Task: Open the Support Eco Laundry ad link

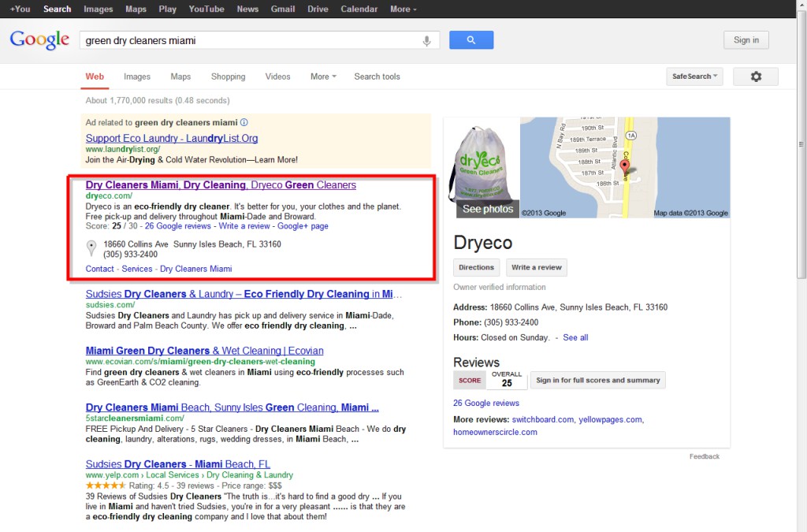Action: [171, 138]
